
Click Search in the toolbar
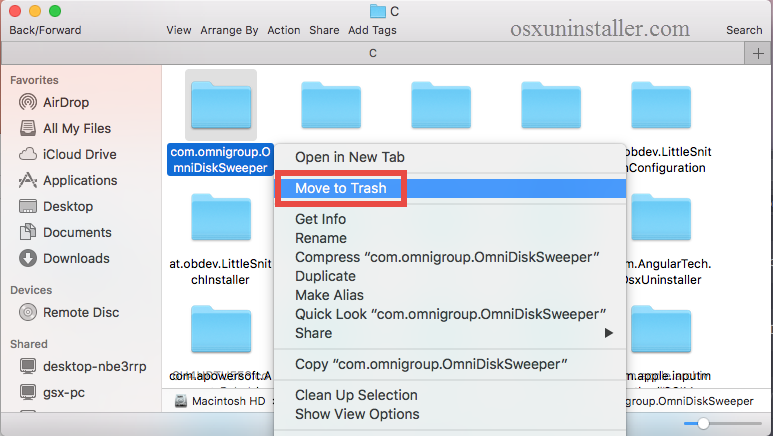(x=744, y=30)
